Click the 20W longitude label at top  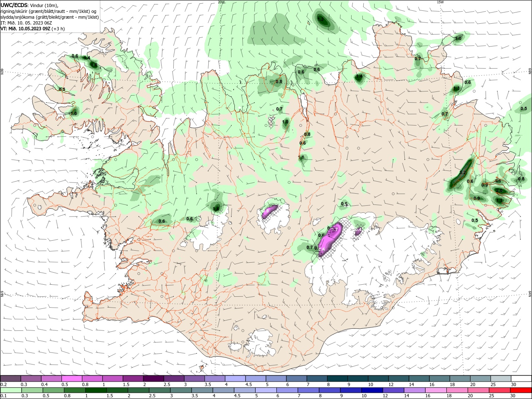coord(221,2)
